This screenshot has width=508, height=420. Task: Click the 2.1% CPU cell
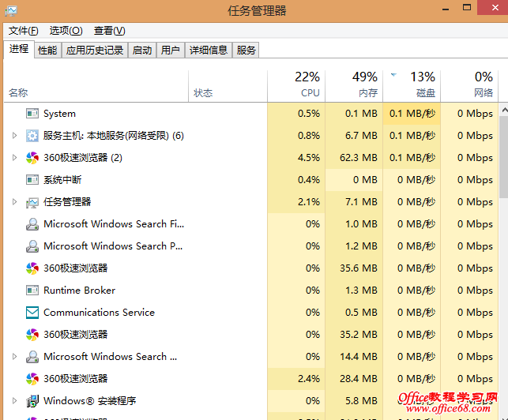point(296,202)
